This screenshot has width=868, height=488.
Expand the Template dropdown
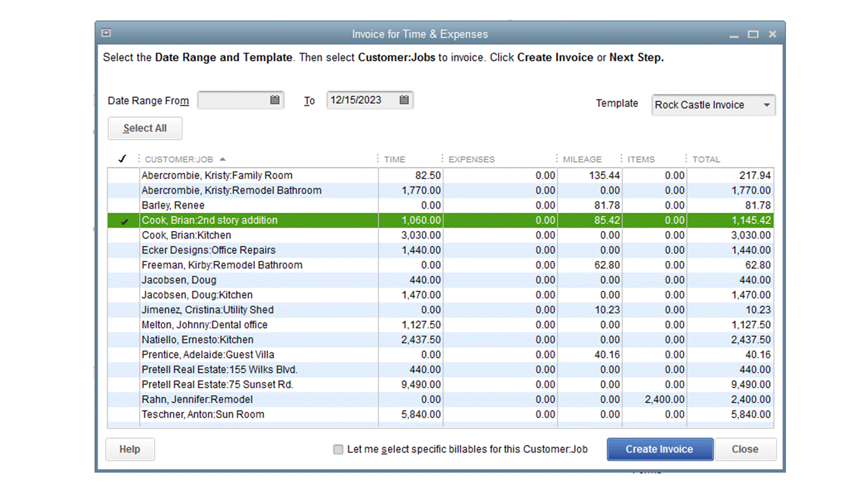tap(766, 105)
